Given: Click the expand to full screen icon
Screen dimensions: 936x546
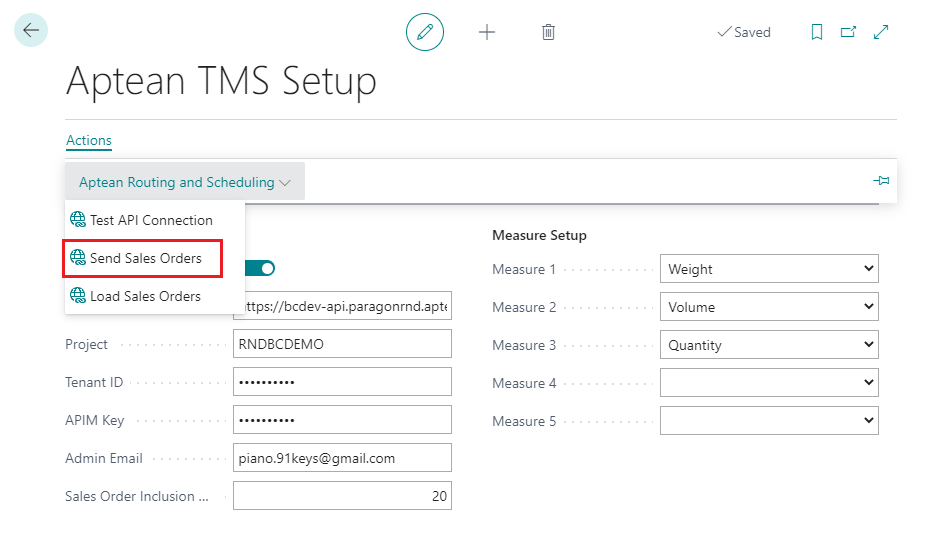Looking at the screenshot, I should pyautogui.click(x=881, y=32).
